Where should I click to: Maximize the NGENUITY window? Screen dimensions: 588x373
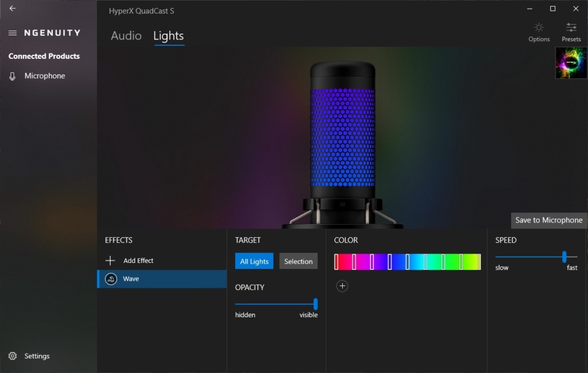click(x=553, y=9)
